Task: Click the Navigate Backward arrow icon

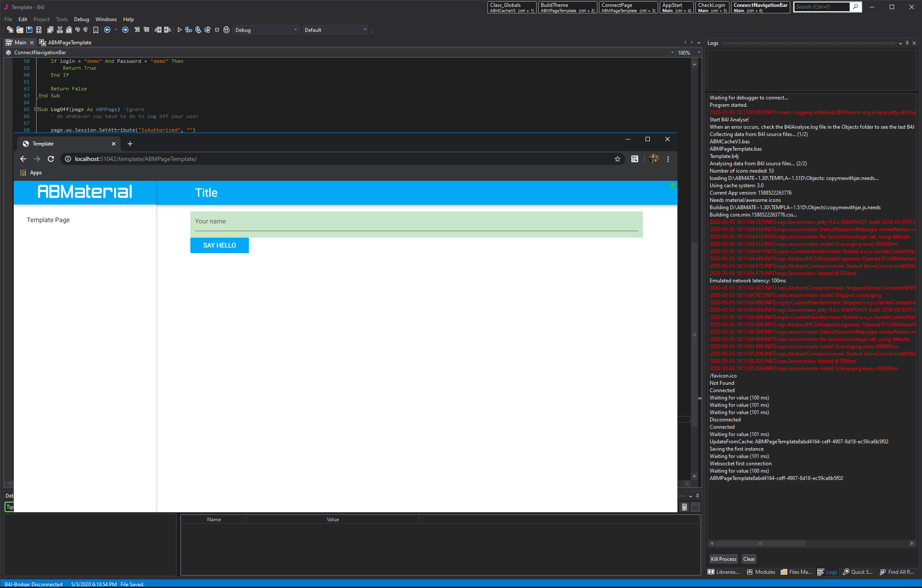Action: [107, 30]
